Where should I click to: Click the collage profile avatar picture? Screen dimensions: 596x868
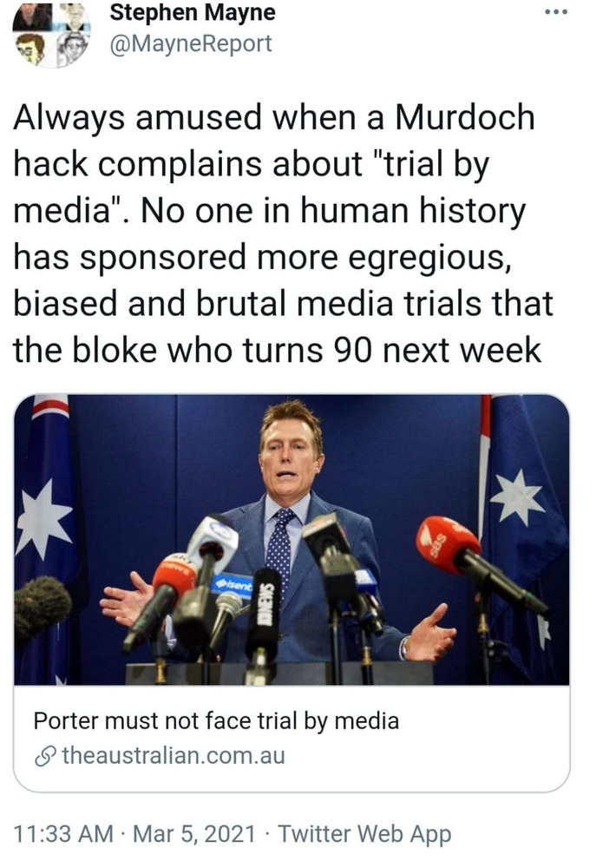coord(51,35)
